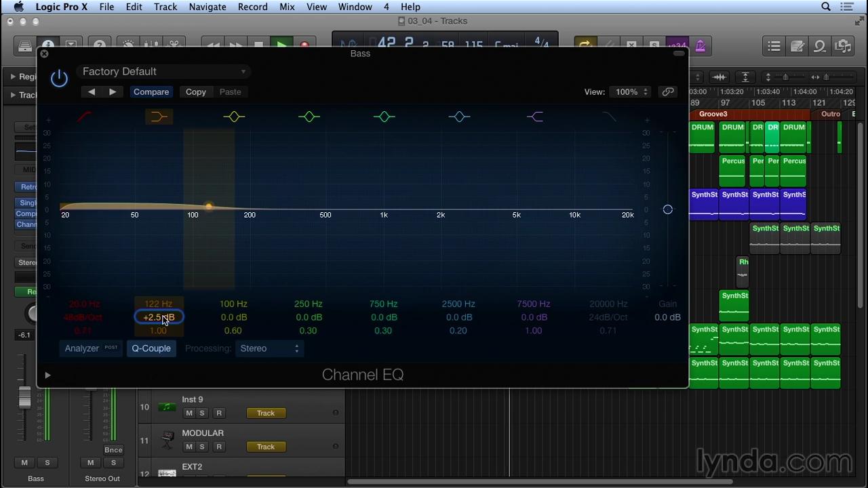Click the Compare button
This screenshot has width=868, height=488.
click(x=151, y=91)
